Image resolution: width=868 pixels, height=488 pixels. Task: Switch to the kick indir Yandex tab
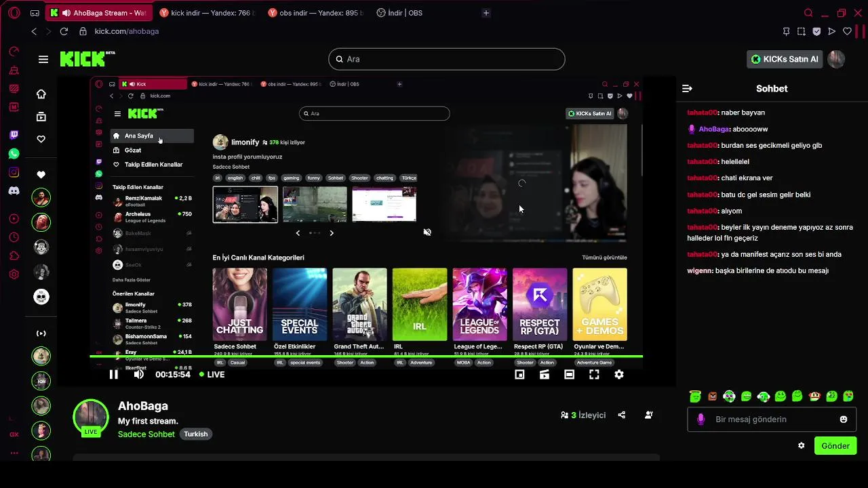pos(207,13)
